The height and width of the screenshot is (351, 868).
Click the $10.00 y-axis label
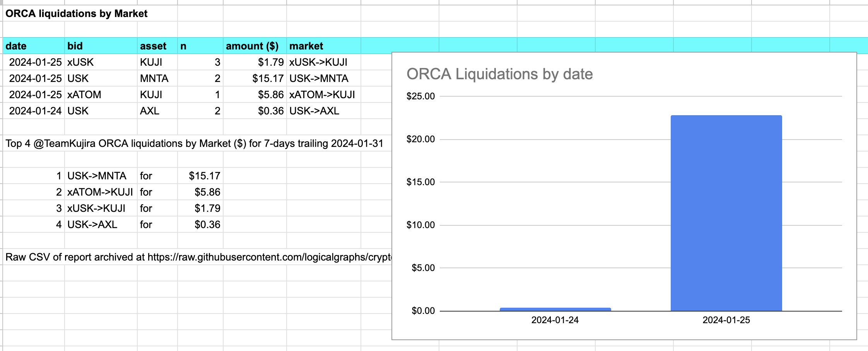click(421, 225)
